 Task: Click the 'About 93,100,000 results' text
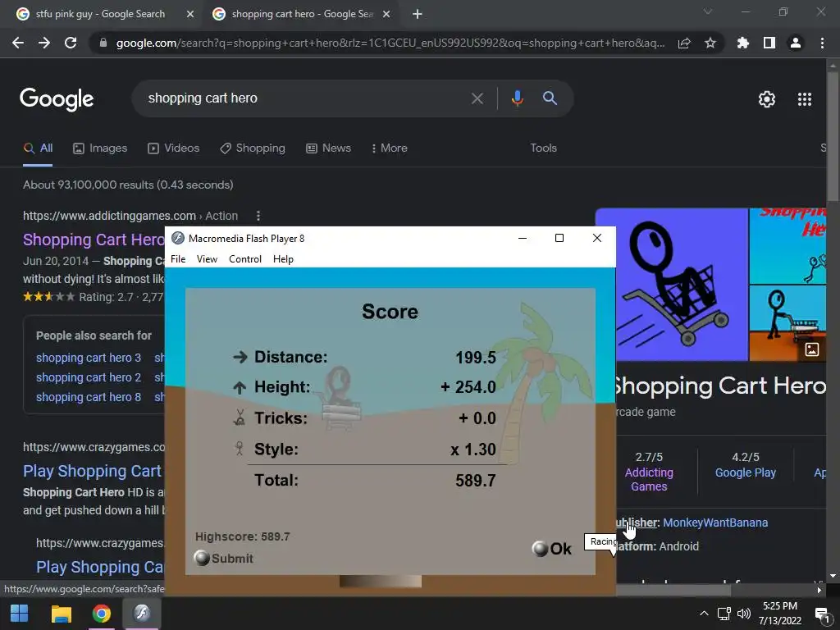click(128, 185)
